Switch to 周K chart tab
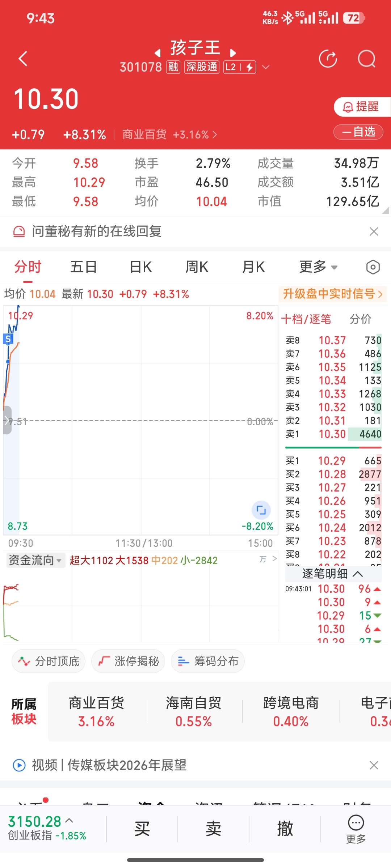The image size is (391, 868). [x=197, y=267]
